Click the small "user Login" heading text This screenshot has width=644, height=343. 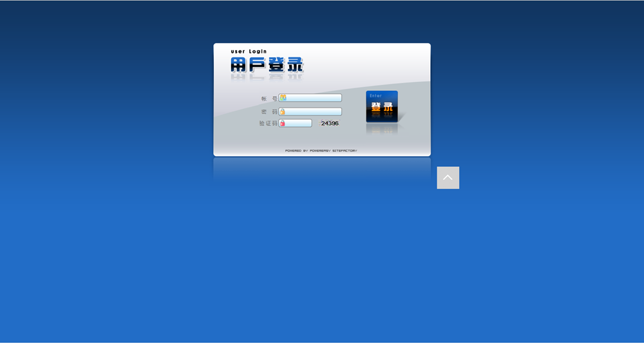point(249,52)
